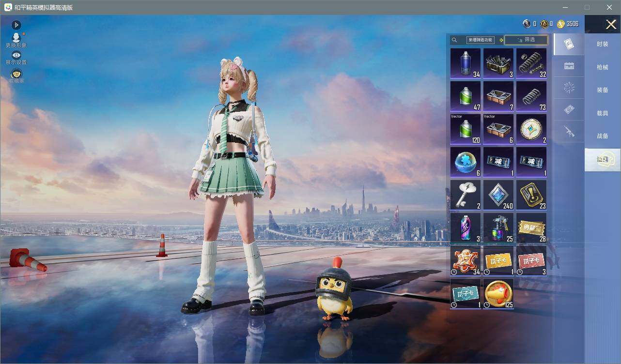Image resolution: width=621 pixels, height=364 pixels.
Task: Select the Vector metal tray with 6
Action: (x=498, y=129)
